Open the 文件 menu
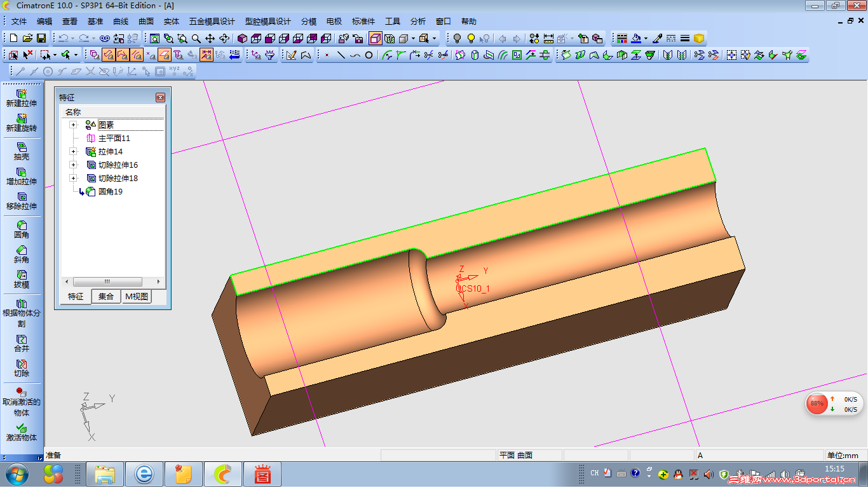Screen dimensions: 868x488 pos(19,22)
